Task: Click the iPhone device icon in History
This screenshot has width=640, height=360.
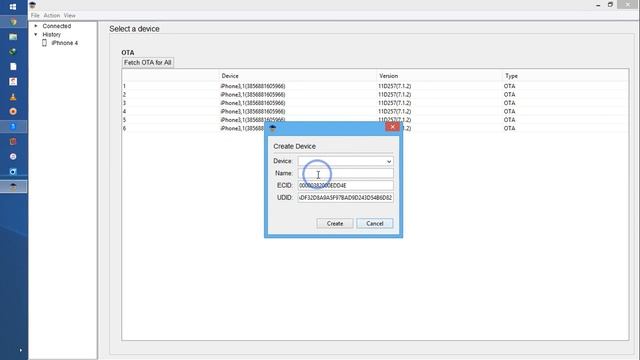Action: click(x=44, y=43)
